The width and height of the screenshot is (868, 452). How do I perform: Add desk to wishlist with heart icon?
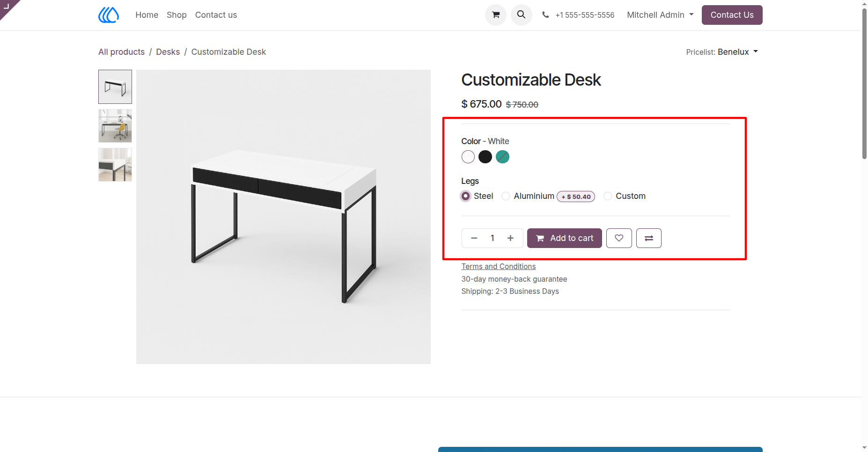619,238
